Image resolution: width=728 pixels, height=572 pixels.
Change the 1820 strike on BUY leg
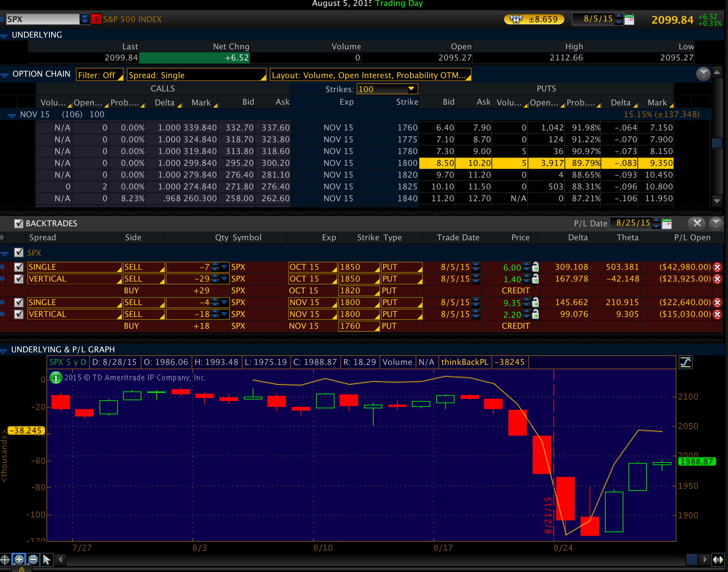[359, 291]
